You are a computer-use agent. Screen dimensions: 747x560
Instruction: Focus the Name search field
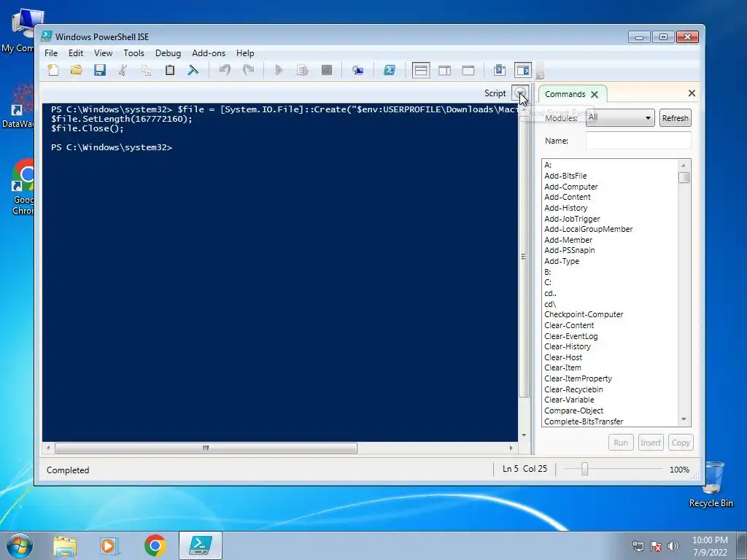pyautogui.click(x=638, y=141)
